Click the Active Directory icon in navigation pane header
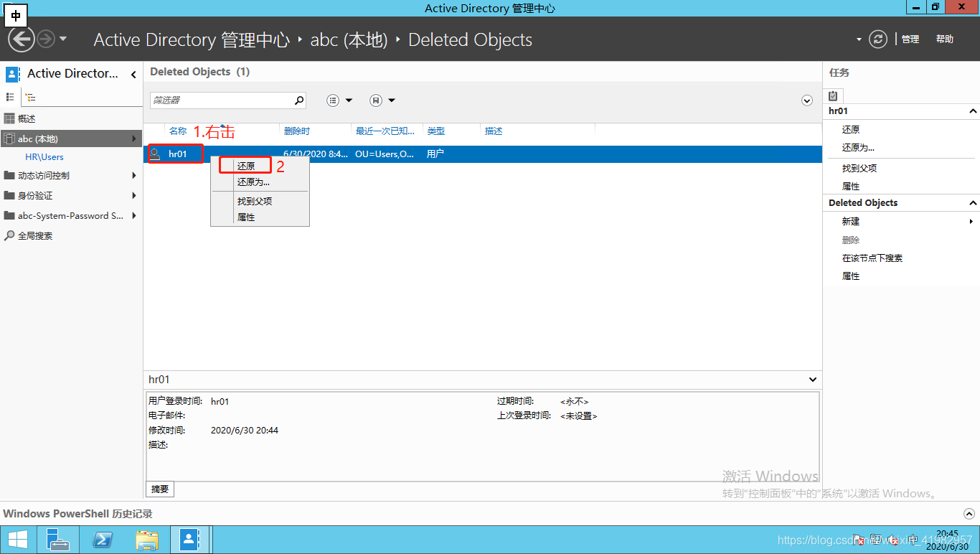The width and height of the screenshot is (980, 554). pyautogui.click(x=13, y=74)
